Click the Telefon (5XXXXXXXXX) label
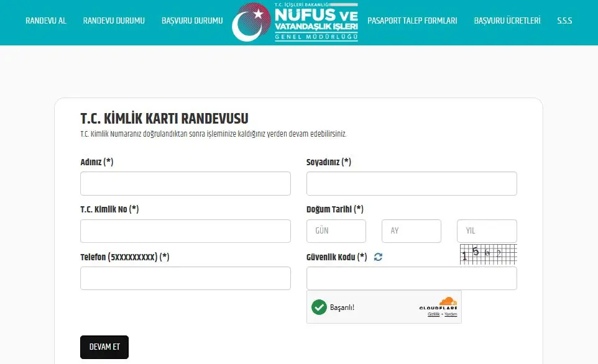The height and width of the screenshot is (364, 598). [125, 257]
